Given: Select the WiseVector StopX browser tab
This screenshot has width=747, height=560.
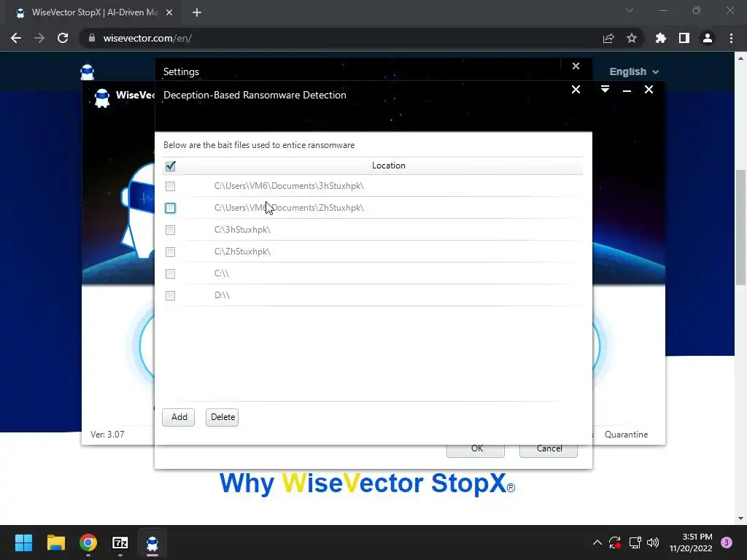Looking at the screenshot, I should (x=94, y=13).
